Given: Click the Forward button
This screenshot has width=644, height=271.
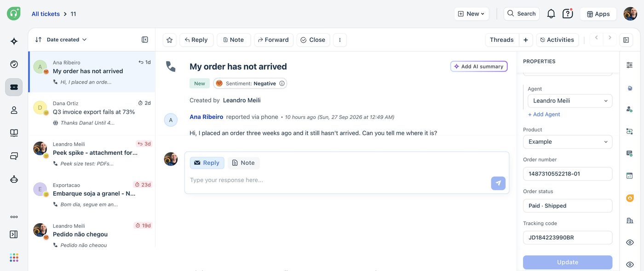Looking at the screenshot, I should click(274, 40).
